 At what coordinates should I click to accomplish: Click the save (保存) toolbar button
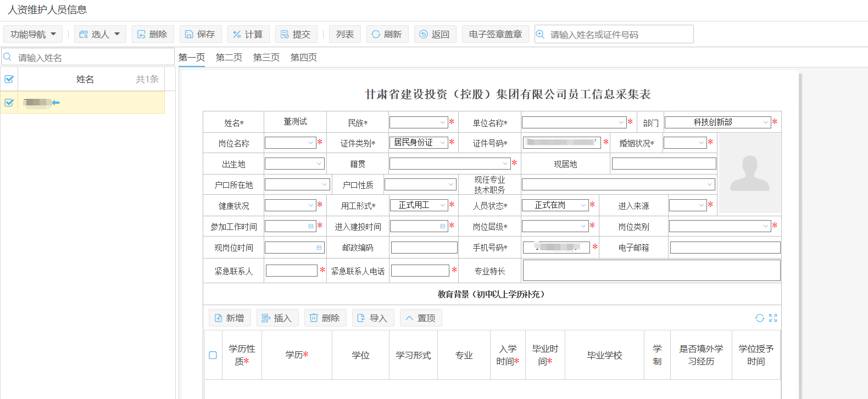201,34
